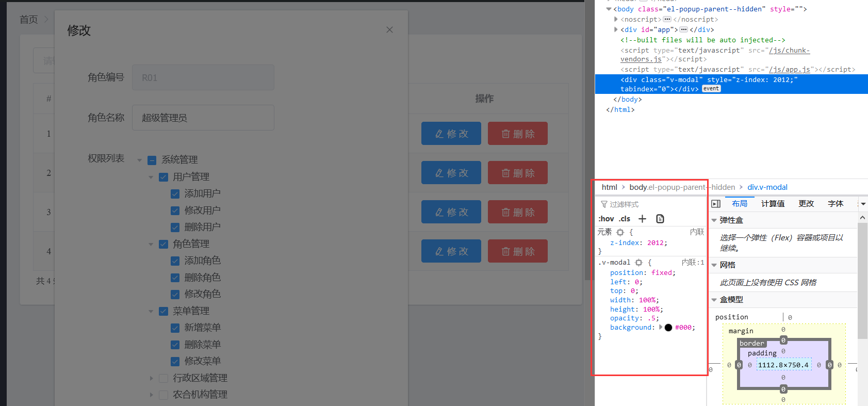Close the 修改 dialog with the X icon
The height and width of the screenshot is (406, 868).
tap(389, 30)
